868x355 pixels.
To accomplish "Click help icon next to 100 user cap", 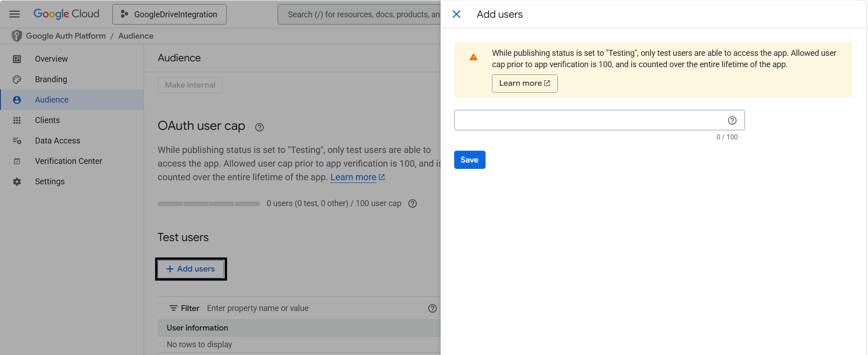I will click(412, 203).
